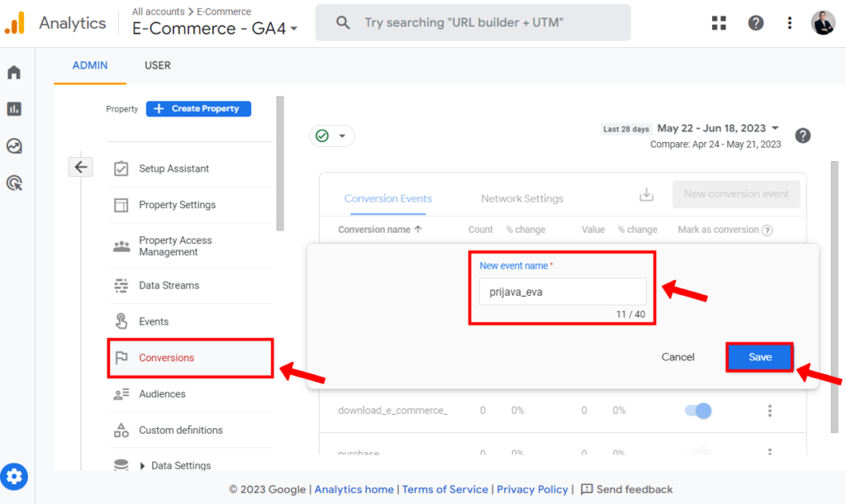Open the Google apps grid icon

coord(719,23)
